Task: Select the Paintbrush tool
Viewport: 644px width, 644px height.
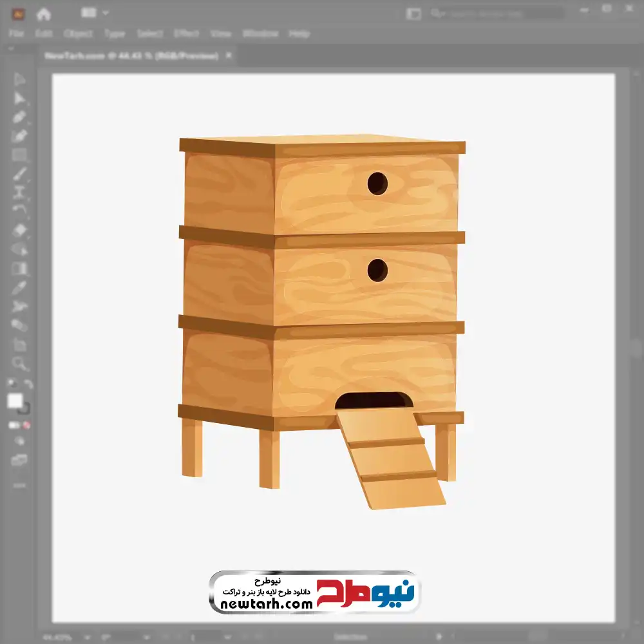Action: point(19,173)
